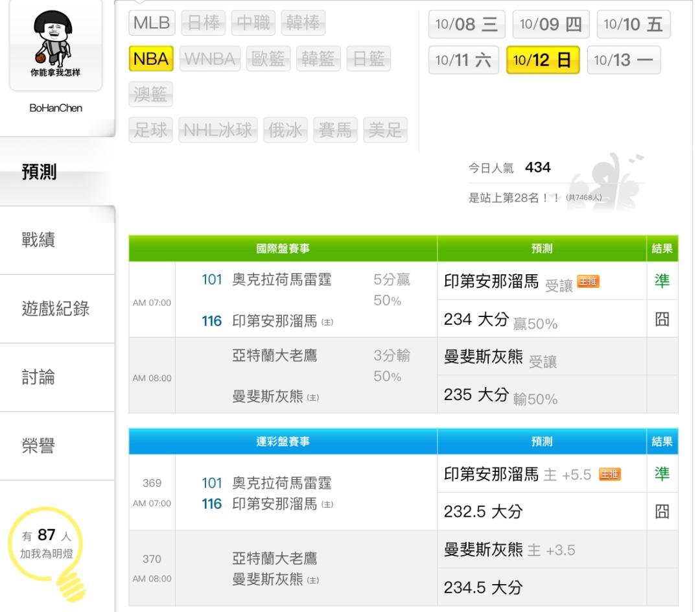Image resolution: width=700 pixels, height=612 pixels.
Task: Click 奧克拉荷馬雷霆 team in 國際盤賽事
Action: [281, 281]
